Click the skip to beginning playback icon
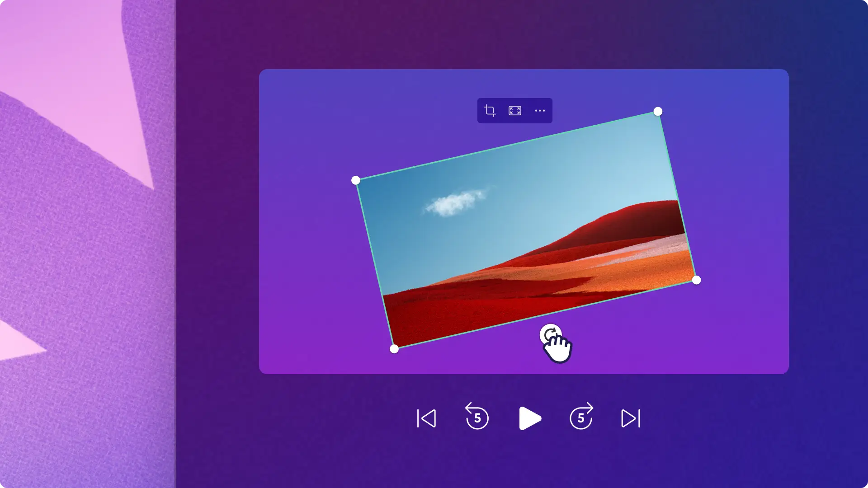The width and height of the screenshot is (868, 488). pyautogui.click(x=426, y=418)
